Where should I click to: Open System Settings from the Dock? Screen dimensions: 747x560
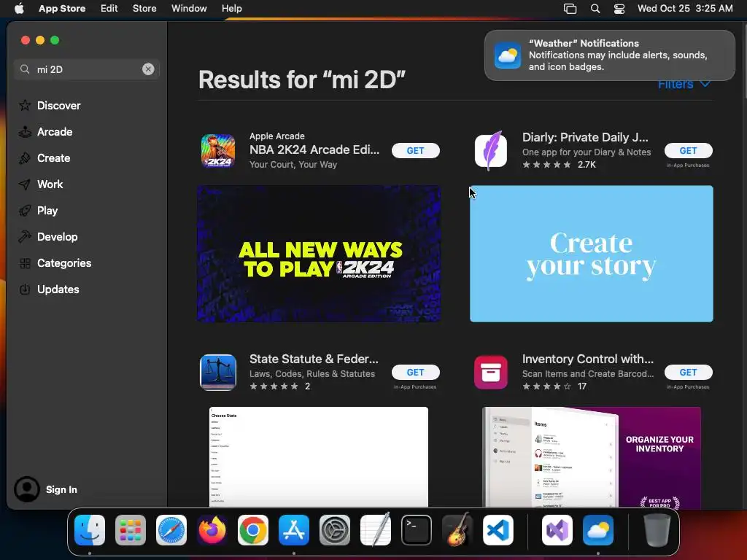(334, 530)
